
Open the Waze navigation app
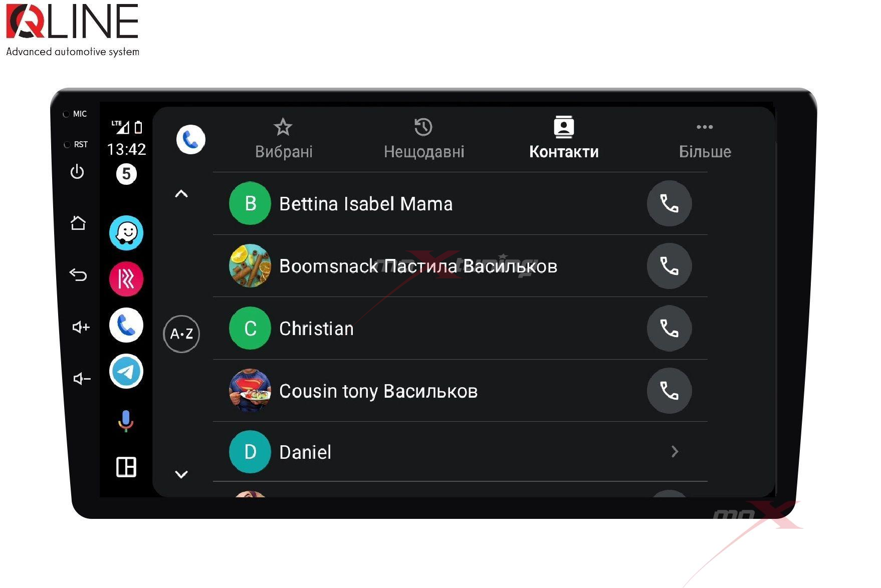[x=126, y=233]
